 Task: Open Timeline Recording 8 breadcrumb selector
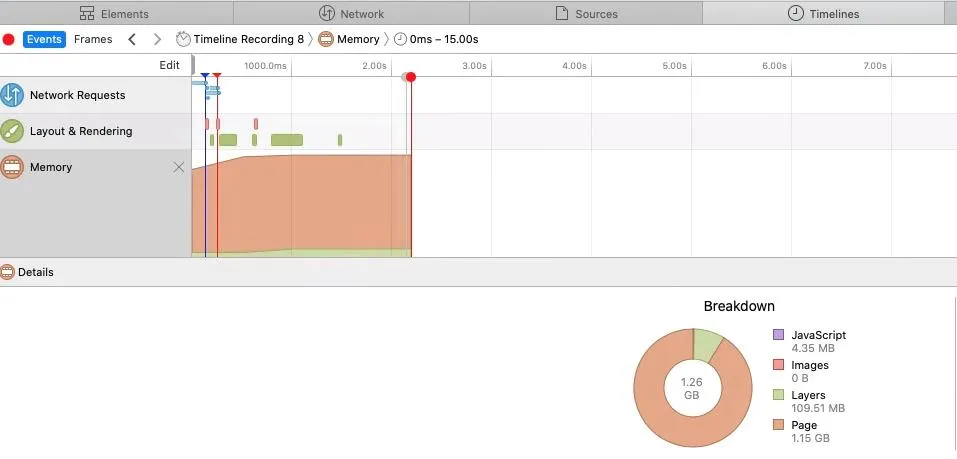[x=240, y=40]
